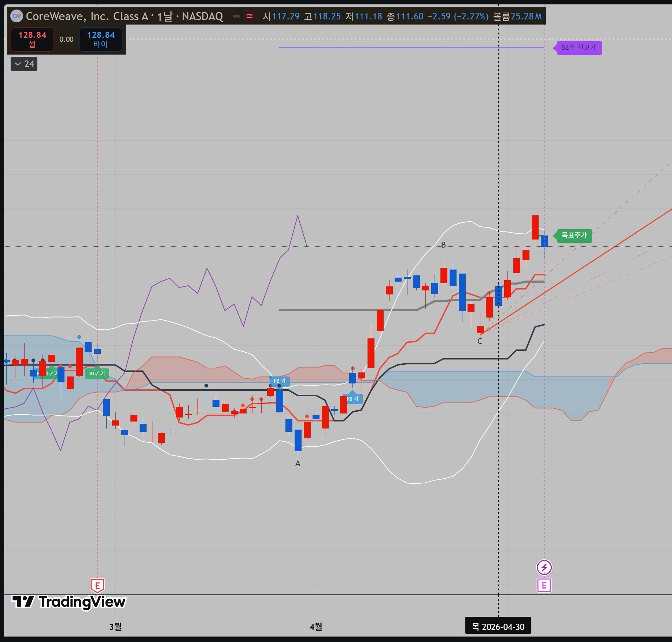Click the 4월 time axis label
672x642 pixels.
[316, 627]
